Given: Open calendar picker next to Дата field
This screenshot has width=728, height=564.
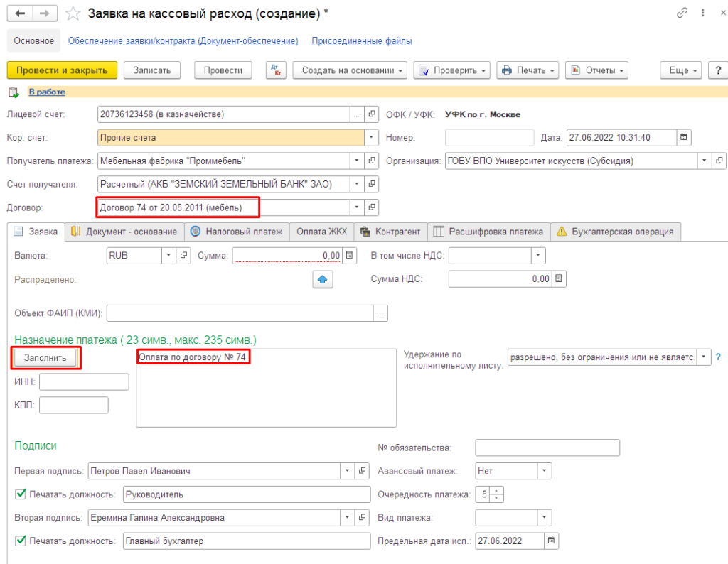Looking at the screenshot, I should tap(684, 138).
